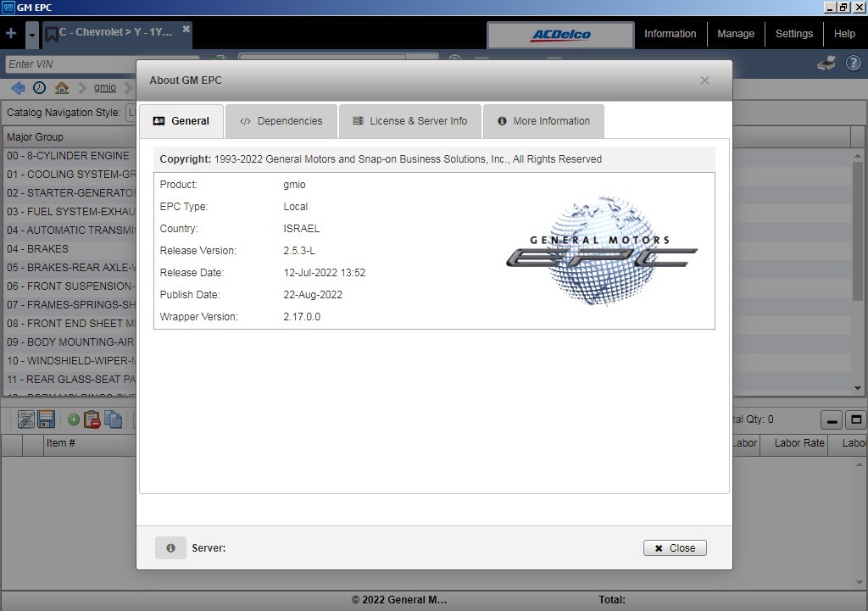Open recent history via the clock icon
868x611 pixels.
coord(38,86)
